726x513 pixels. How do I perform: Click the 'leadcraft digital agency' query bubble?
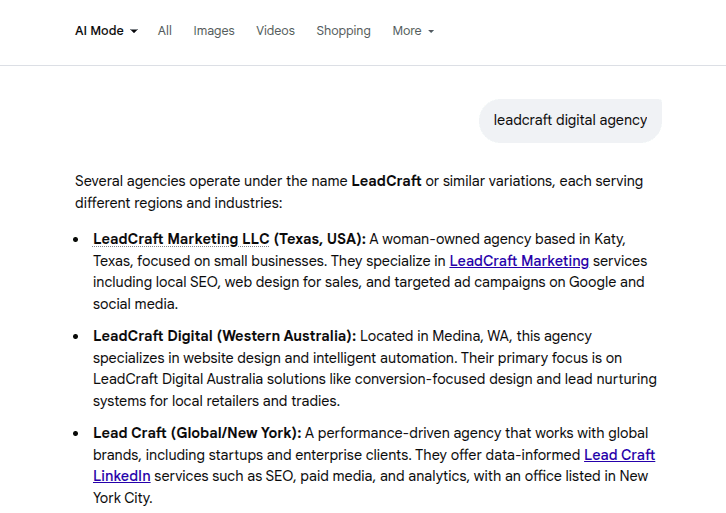pos(570,120)
